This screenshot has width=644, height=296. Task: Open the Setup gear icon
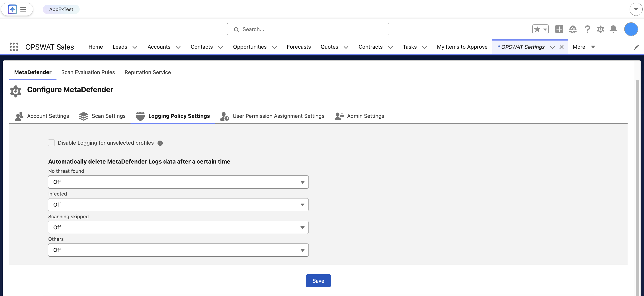[x=600, y=29]
